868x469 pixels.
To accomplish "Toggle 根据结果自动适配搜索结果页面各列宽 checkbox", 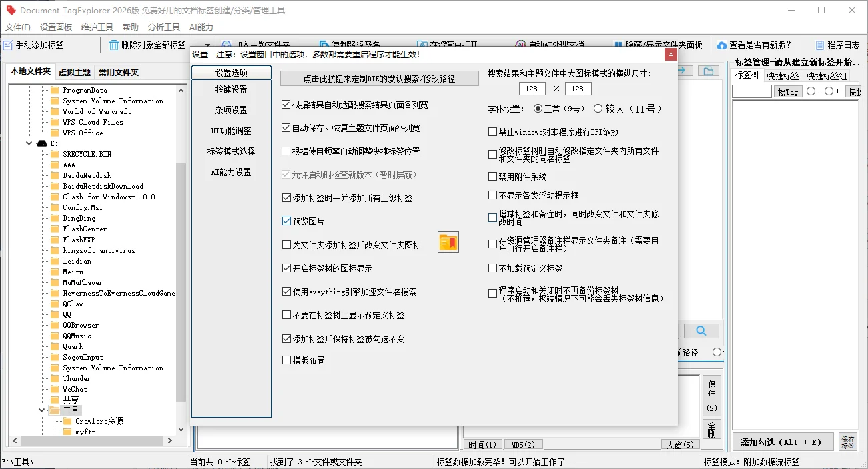I will pyautogui.click(x=286, y=105).
